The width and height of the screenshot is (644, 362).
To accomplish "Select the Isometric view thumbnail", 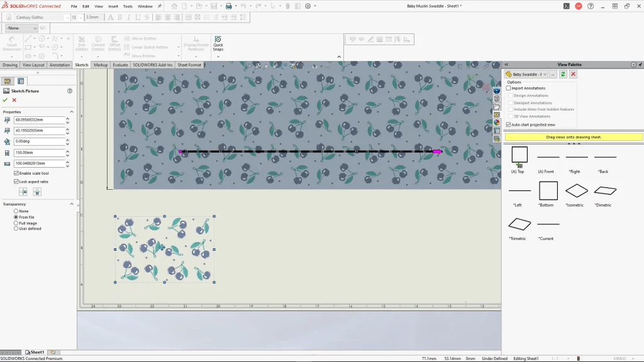I will [576, 191].
